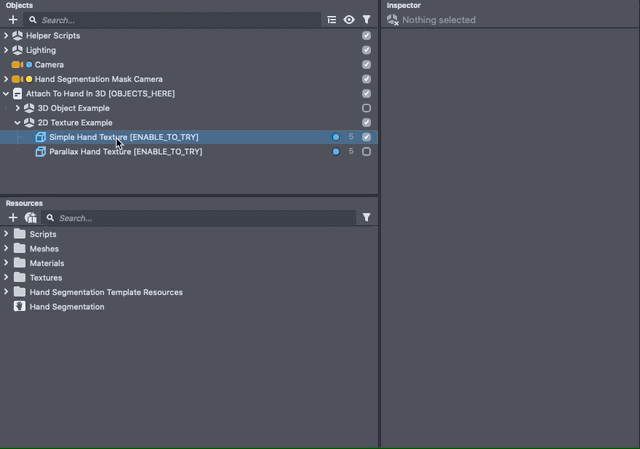Expand the Helper Scripts group
This screenshot has width=640, height=449.
click(6, 36)
